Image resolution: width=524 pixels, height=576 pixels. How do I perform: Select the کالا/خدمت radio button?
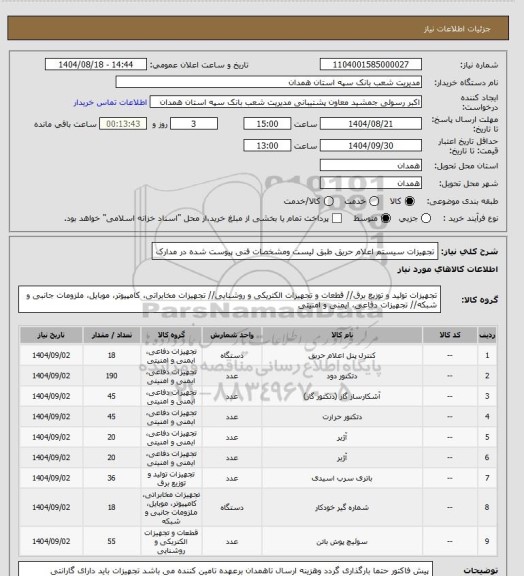(329, 201)
